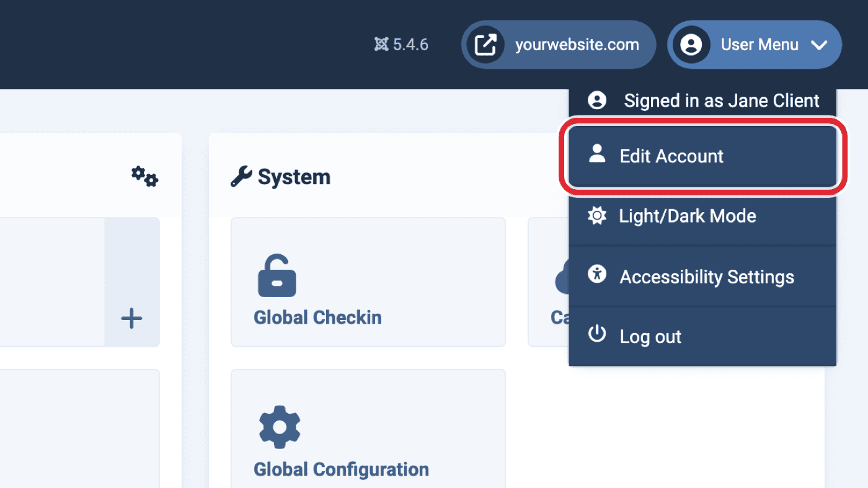Click the person icon next to Edit Account

pos(597,154)
